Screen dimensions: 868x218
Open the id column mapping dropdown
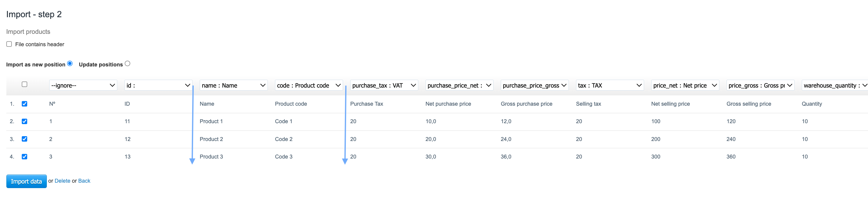click(x=158, y=85)
